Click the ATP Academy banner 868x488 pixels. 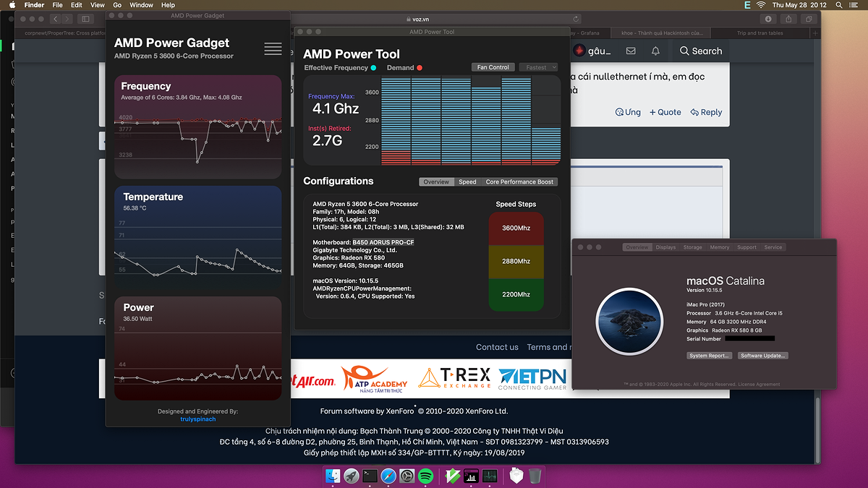pos(374,379)
